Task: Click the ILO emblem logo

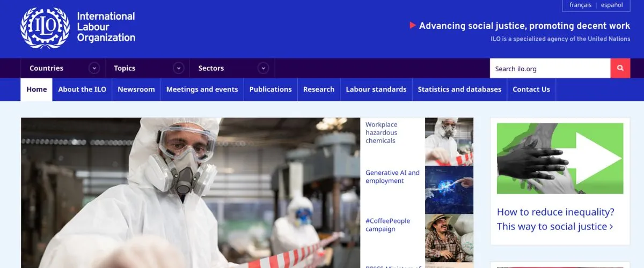Action: tap(45, 28)
